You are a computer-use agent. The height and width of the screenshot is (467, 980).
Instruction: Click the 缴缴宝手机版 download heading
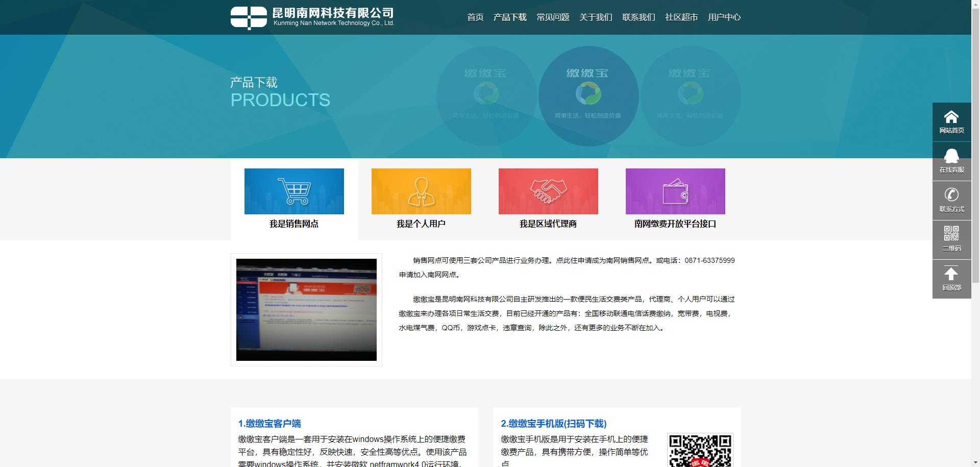coord(554,424)
